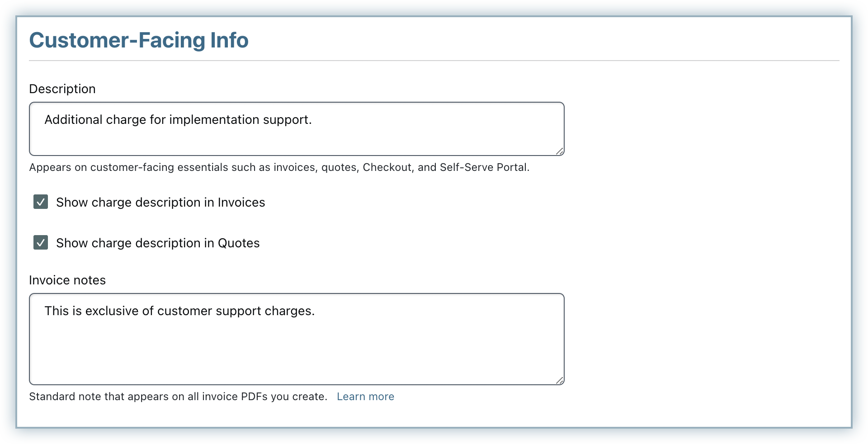Uncheck Show charge description in Quotes checkbox

pyautogui.click(x=41, y=242)
